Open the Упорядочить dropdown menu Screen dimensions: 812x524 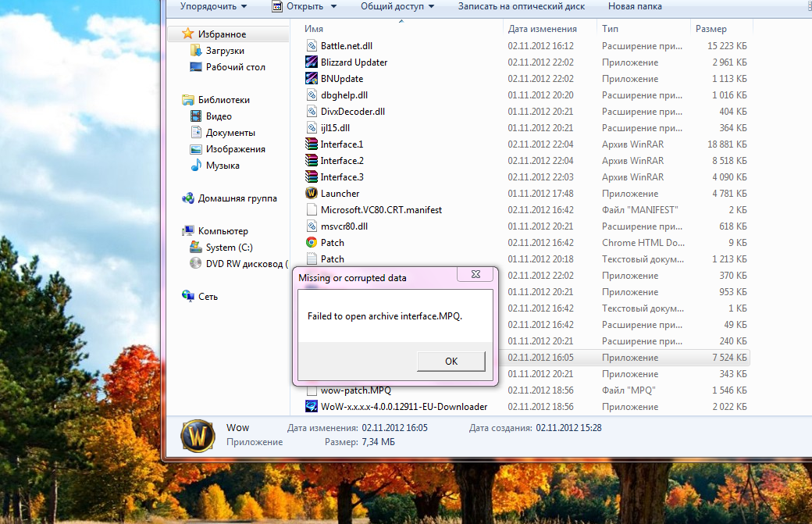tap(213, 6)
